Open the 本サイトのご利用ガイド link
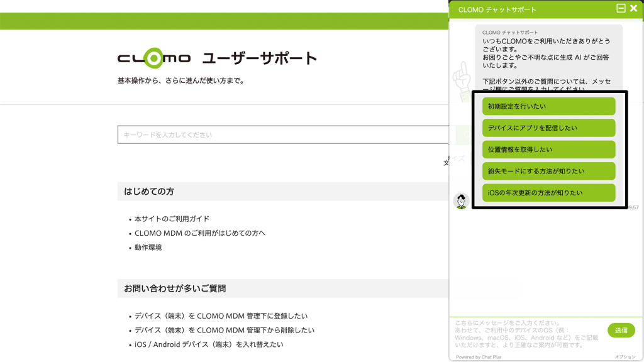The width and height of the screenshot is (644, 362). pos(172,219)
